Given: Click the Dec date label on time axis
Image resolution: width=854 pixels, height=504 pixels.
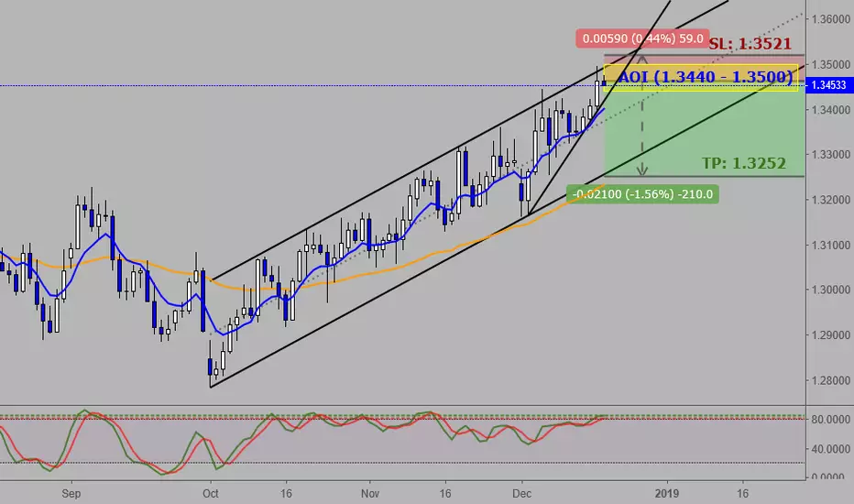Looking at the screenshot, I should coord(521,494).
